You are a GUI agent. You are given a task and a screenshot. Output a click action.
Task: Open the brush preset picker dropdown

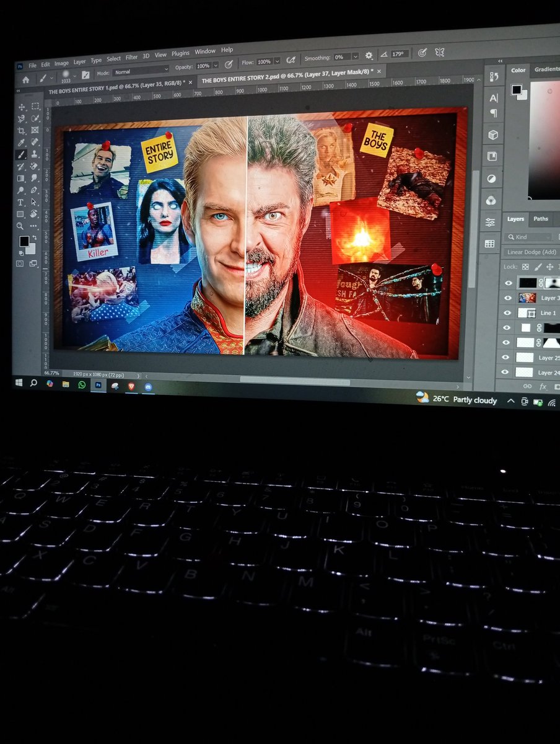(x=75, y=76)
